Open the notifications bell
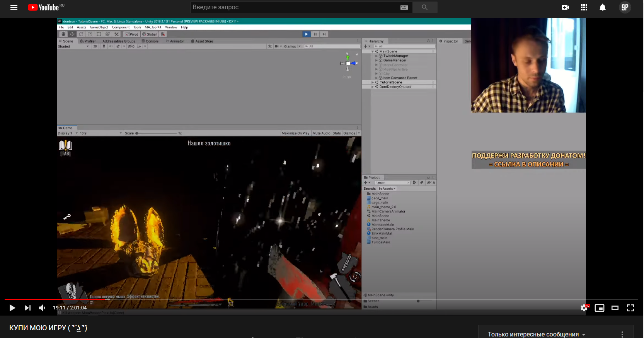Image resolution: width=644 pixels, height=338 pixels. 603,7
